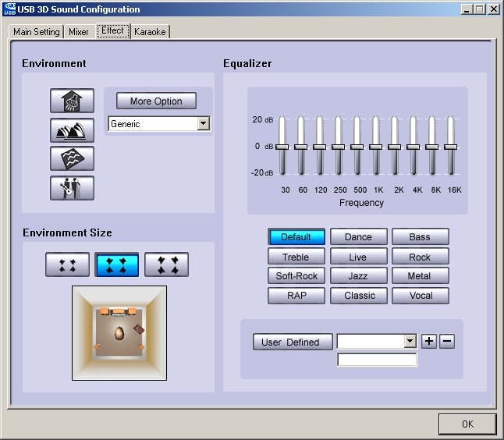Select the music pub band environment icon
This screenshot has height=440, width=504.
[72, 187]
